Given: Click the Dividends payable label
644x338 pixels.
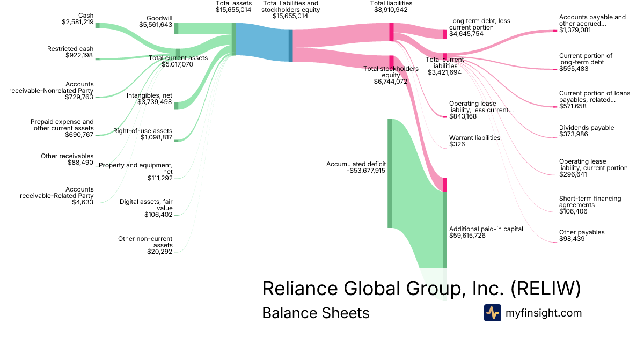Looking at the screenshot, I should 586,131.
